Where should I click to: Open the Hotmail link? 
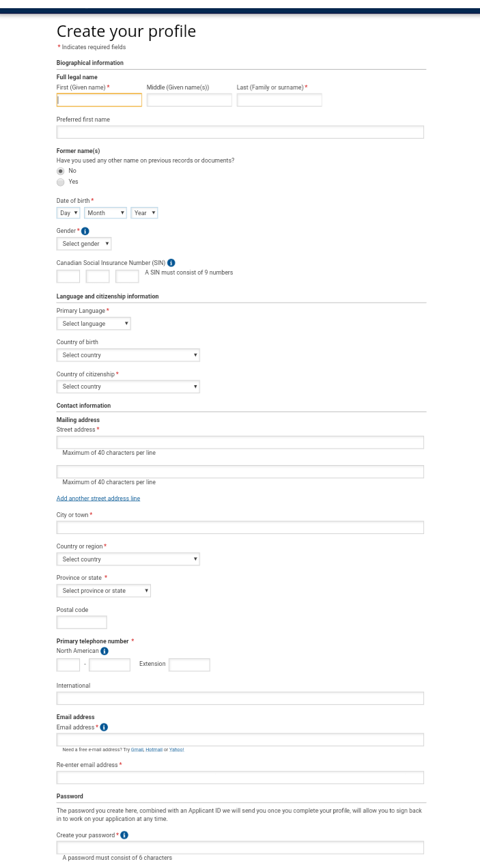(x=154, y=750)
